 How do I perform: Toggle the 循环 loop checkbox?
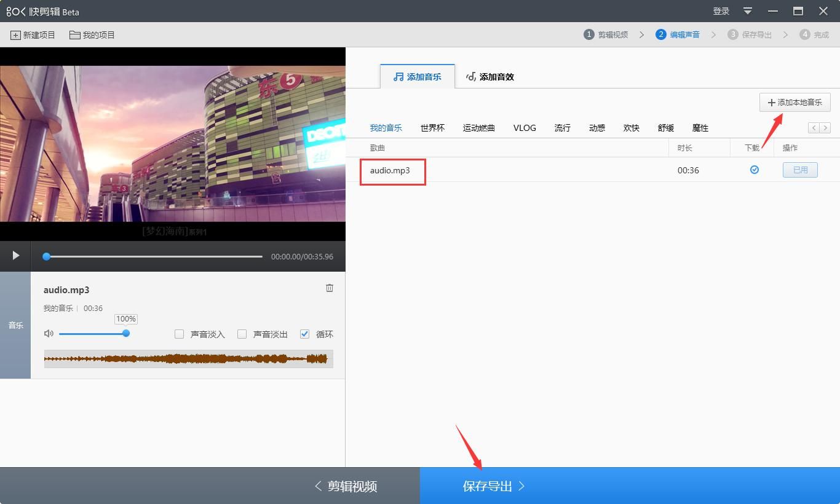click(x=304, y=334)
